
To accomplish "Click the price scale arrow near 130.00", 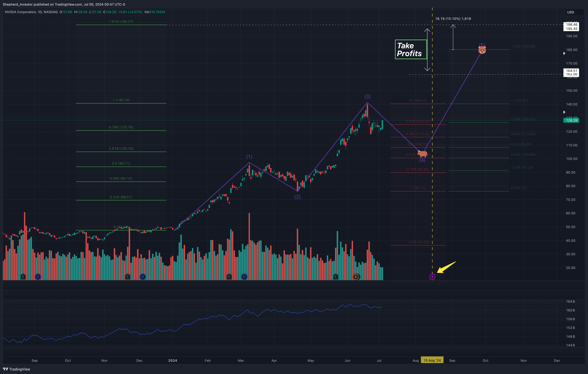I will 564,112.
